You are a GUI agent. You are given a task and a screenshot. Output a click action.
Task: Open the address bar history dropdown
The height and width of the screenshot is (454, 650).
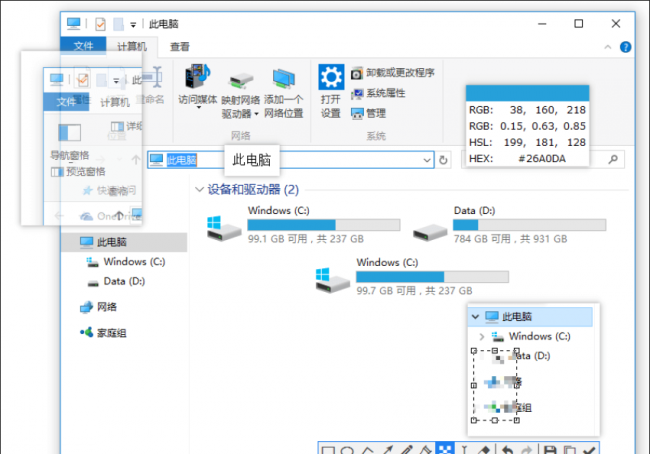427,160
